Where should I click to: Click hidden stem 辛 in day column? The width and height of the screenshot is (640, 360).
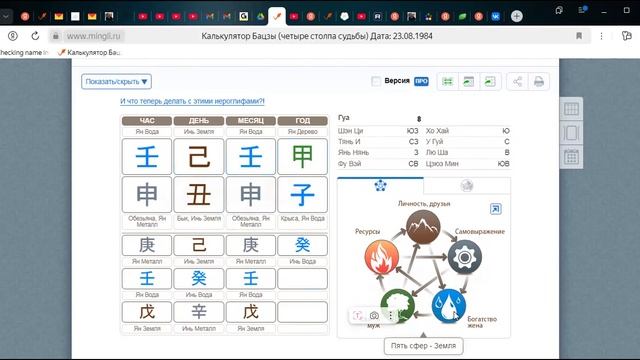pos(199,312)
